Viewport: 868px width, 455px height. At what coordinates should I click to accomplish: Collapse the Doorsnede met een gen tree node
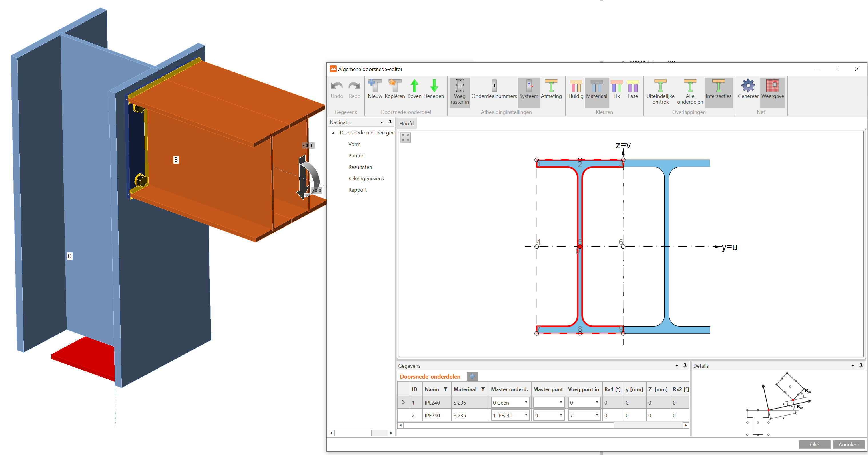(x=333, y=132)
